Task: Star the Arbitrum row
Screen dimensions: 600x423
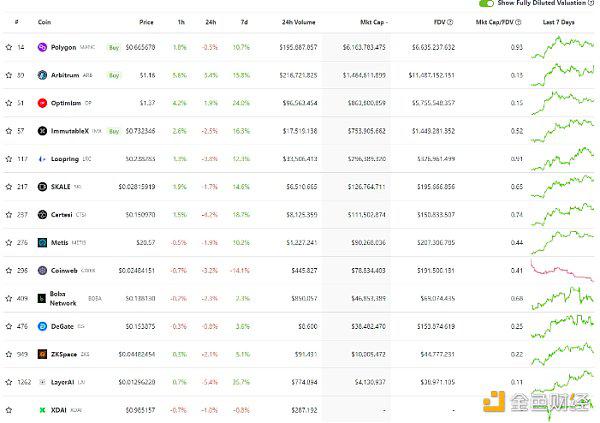Action: 9,75
